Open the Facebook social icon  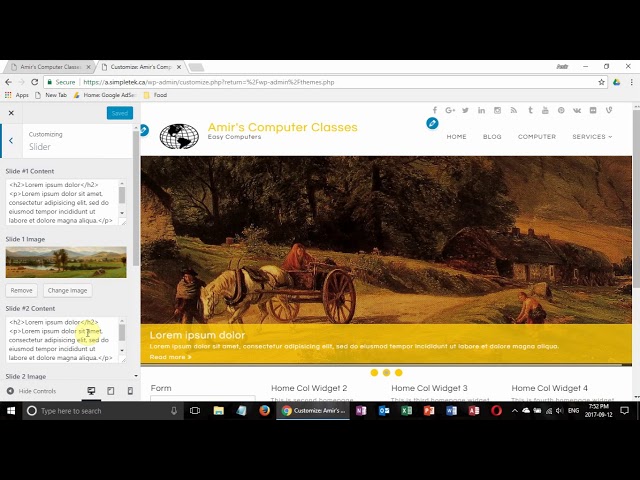coord(435,110)
